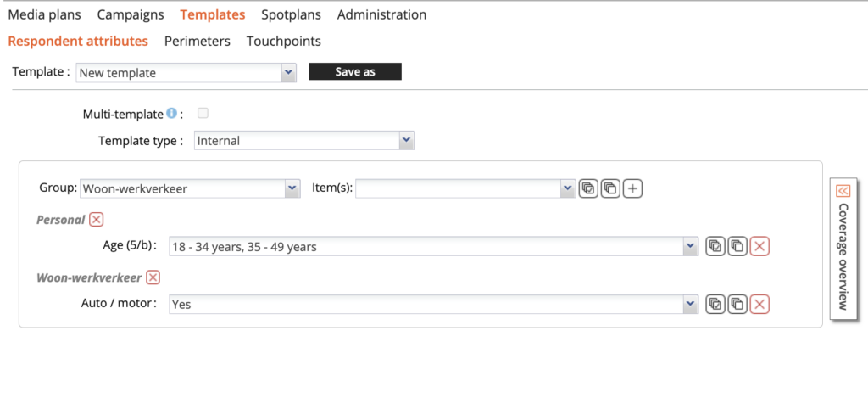Click the plus icon to add item
The width and height of the screenshot is (868, 398).
(632, 188)
